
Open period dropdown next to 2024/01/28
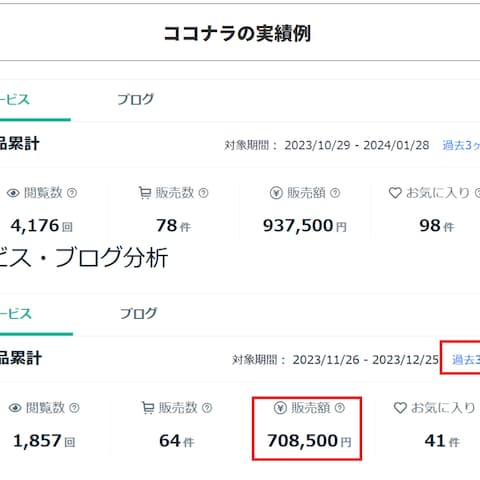point(461,145)
